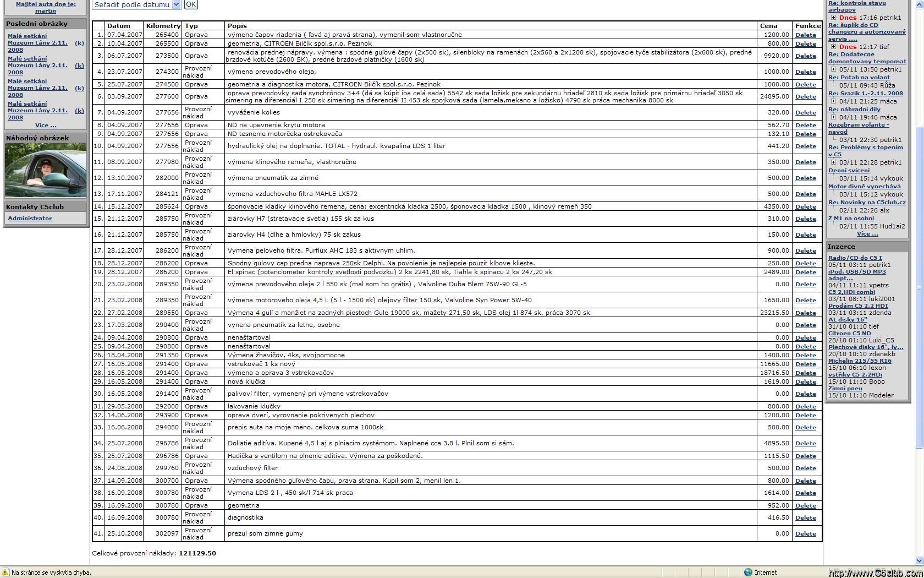Open the random image car thumbnail

coord(46,170)
